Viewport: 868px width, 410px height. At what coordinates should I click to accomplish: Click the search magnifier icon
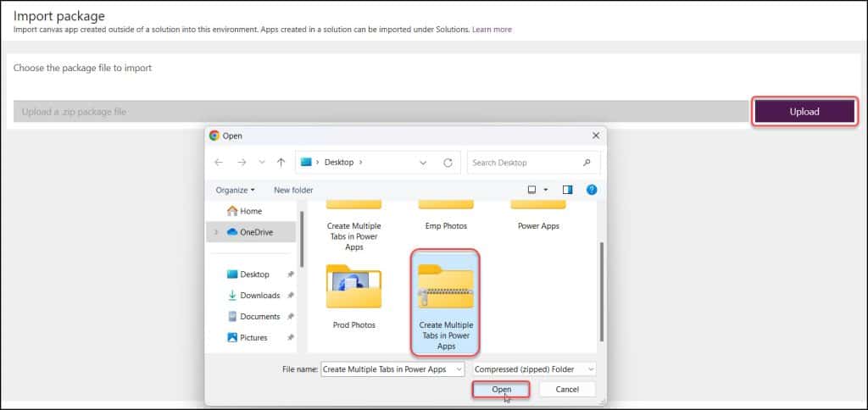[587, 163]
